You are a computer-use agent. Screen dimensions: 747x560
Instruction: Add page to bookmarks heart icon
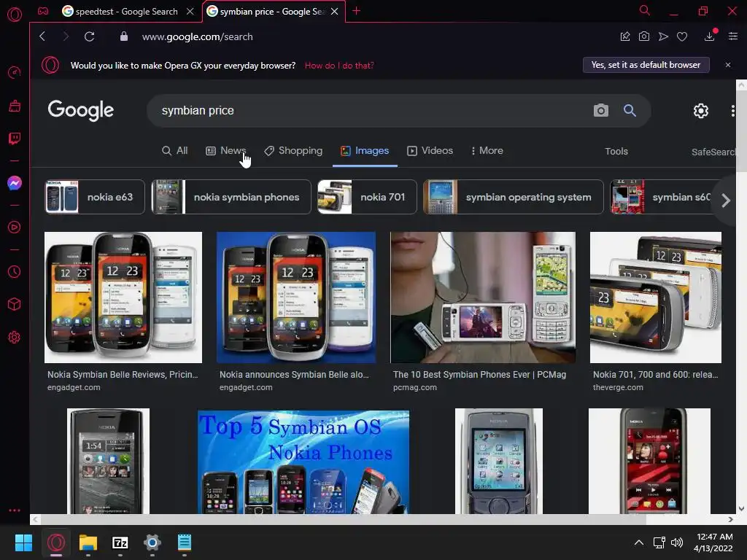pyautogui.click(x=682, y=36)
